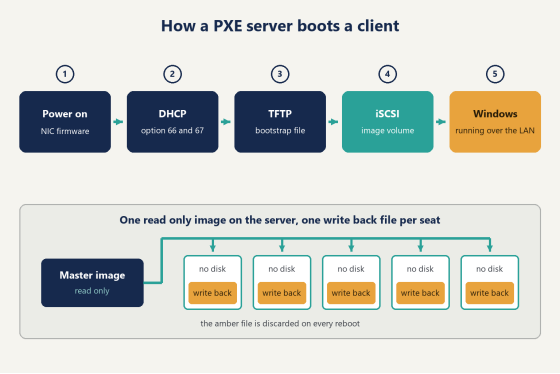Click the circled number 2 above DHCP
The height and width of the screenshot is (374, 560).
click(172, 74)
